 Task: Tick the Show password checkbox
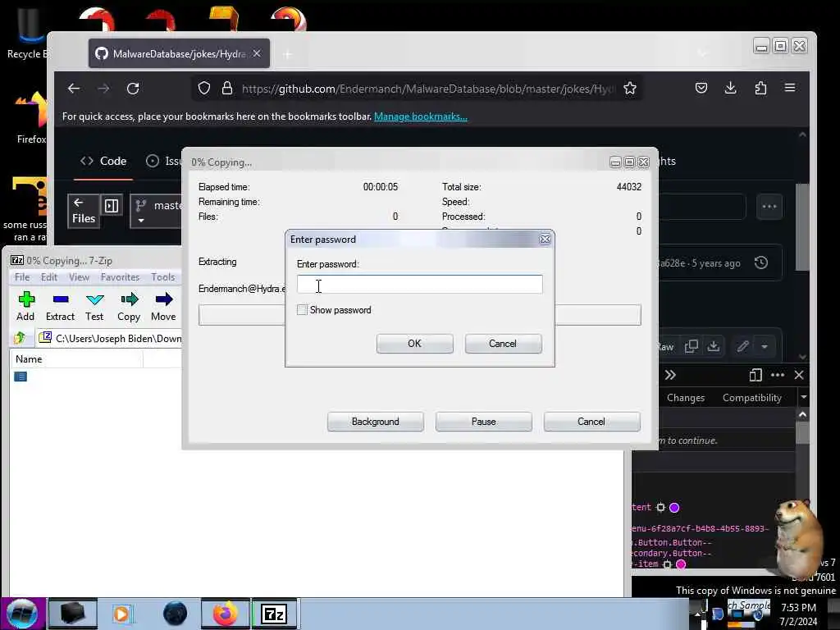pyautogui.click(x=302, y=309)
